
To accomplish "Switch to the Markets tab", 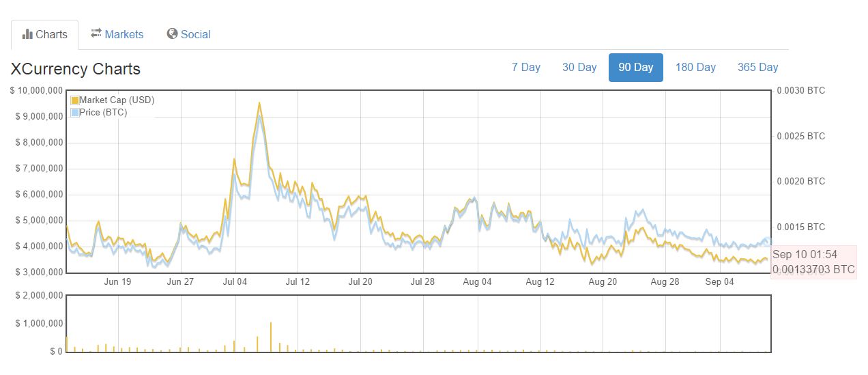I will [117, 34].
